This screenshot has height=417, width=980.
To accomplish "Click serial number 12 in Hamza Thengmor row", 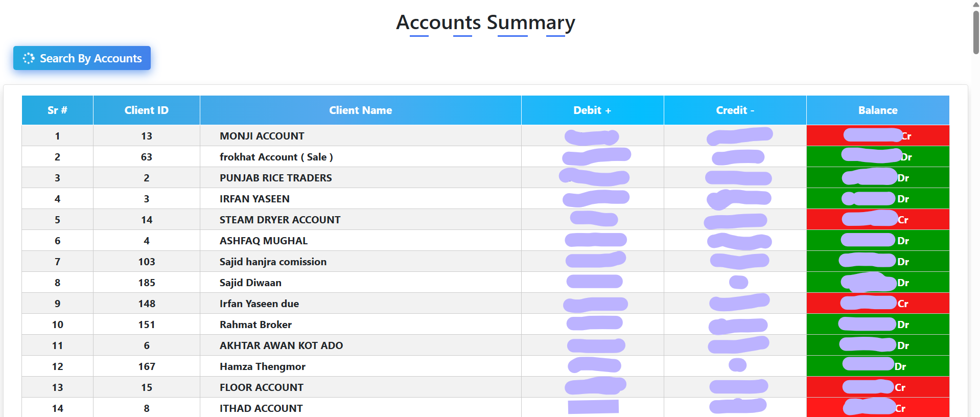I will pos(58,366).
